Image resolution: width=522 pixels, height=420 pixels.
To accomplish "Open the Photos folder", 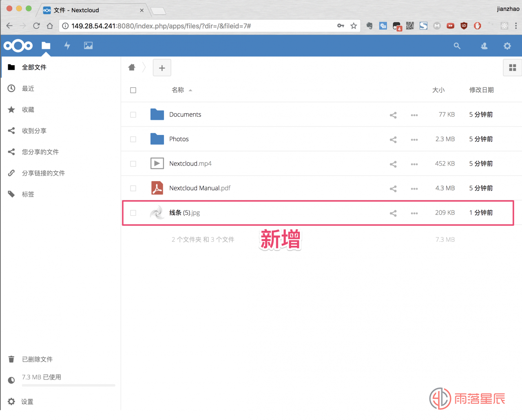I will pos(179,139).
